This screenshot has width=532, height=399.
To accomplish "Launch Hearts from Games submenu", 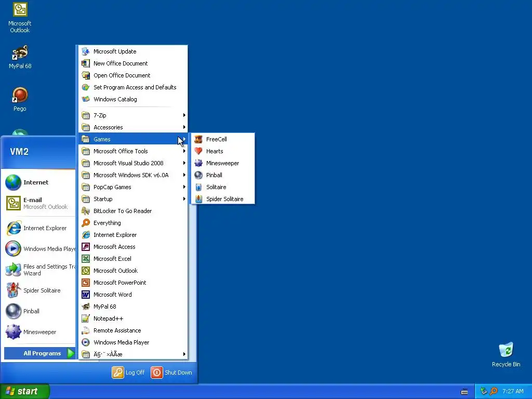I will point(222,151).
